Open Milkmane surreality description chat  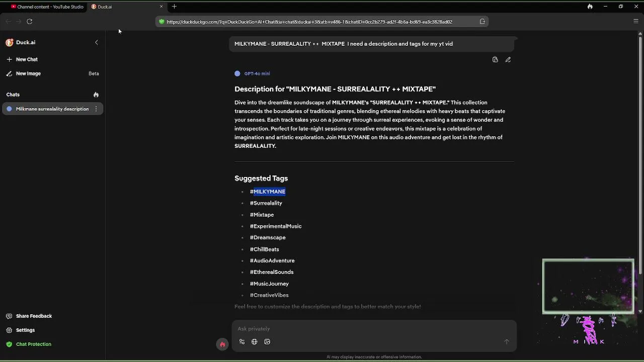coord(52,109)
